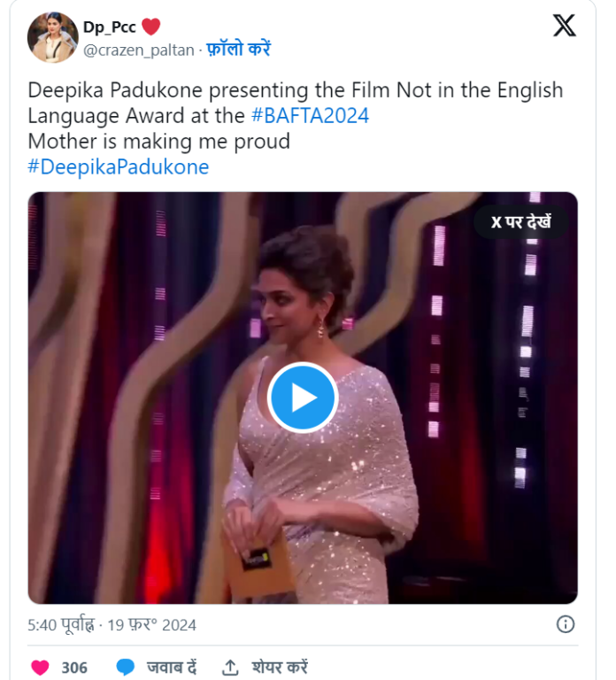
Task: Click the जवाब दें reply label
Action: [173, 668]
